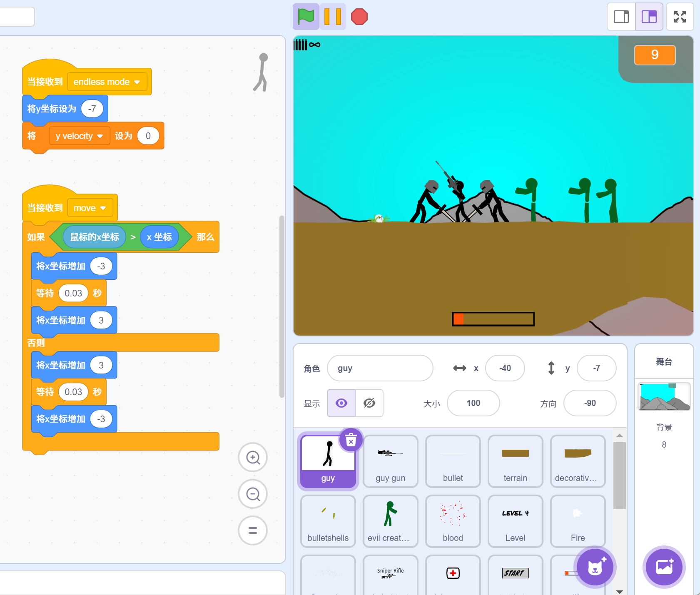Screen dimensions: 700x595
Task: Zoom out on the code workspace
Action: coord(253,494)
